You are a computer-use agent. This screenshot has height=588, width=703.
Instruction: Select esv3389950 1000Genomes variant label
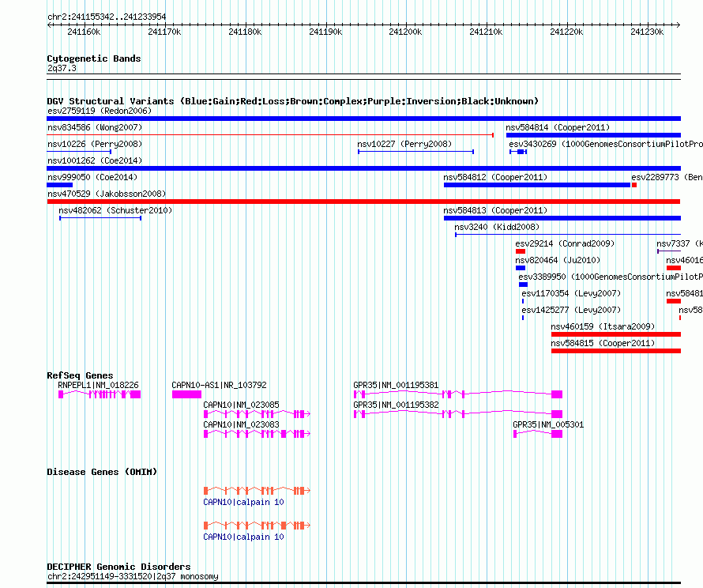(611, 277)
